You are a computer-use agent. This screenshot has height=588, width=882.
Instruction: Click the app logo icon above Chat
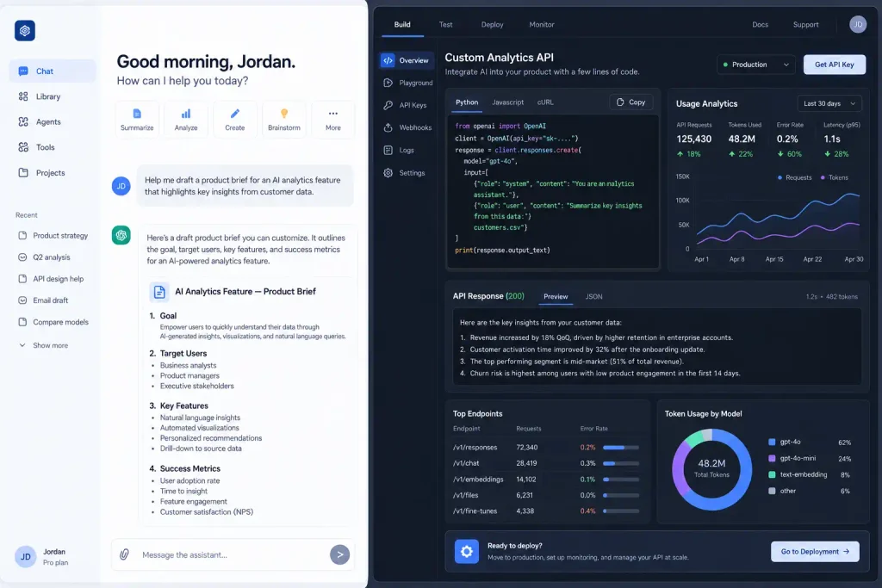(25, 30)
